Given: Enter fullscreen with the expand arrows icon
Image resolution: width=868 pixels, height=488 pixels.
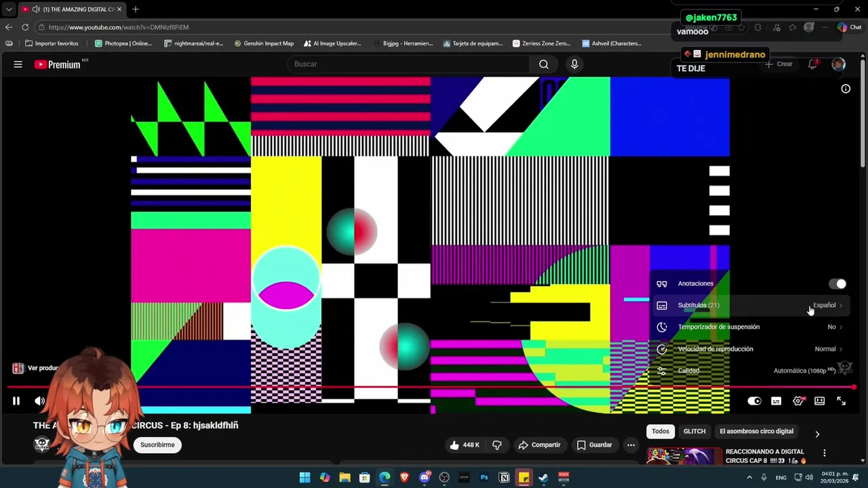Looking at the screenshot, I should click(842, 401).
